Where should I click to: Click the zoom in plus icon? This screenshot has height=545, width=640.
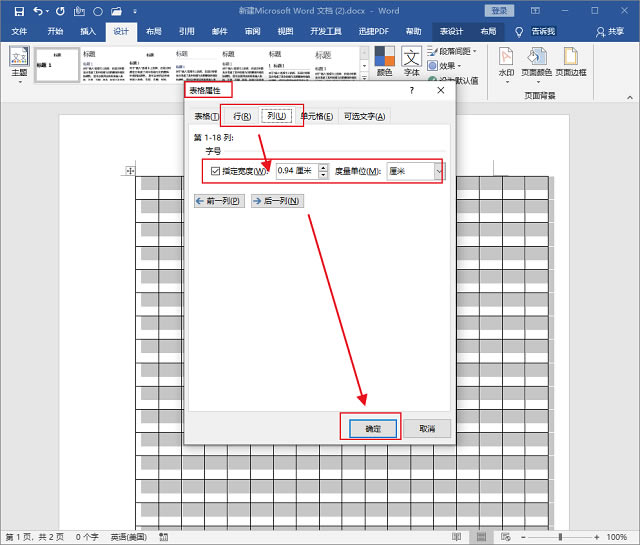tap(597, 537)
